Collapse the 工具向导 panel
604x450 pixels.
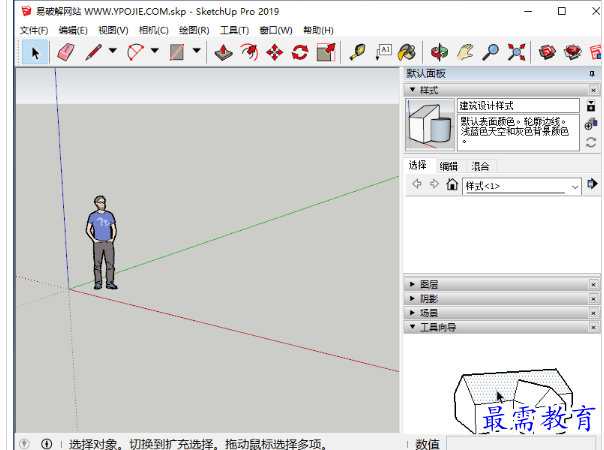pyautogui.click(x=413, y=327)
